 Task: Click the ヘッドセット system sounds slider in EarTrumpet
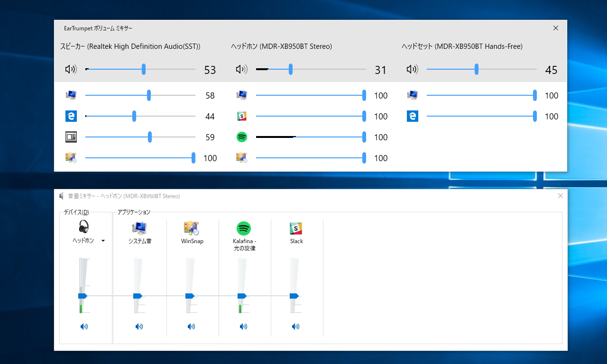(x=482, y=95)
